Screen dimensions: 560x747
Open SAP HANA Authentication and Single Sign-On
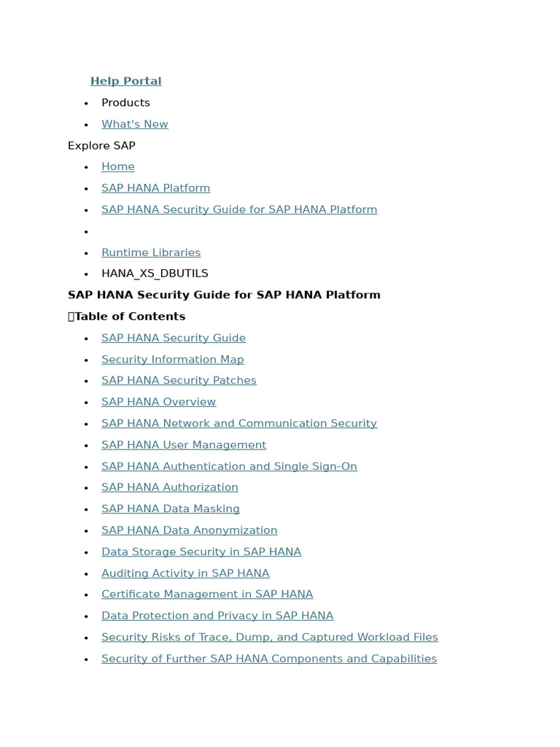point(229,466)
